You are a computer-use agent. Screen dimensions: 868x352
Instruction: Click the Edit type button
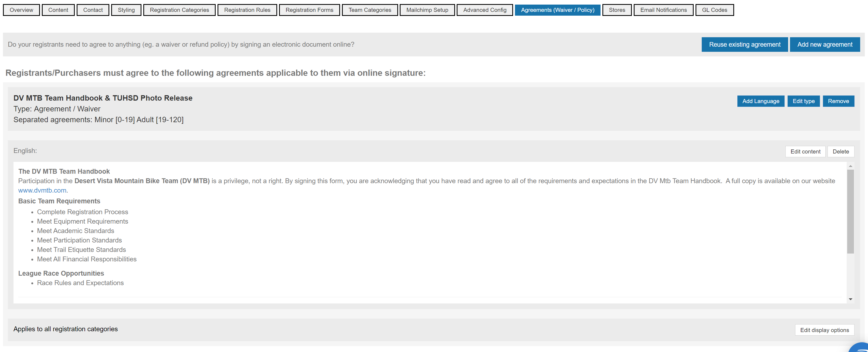(803, 101)
